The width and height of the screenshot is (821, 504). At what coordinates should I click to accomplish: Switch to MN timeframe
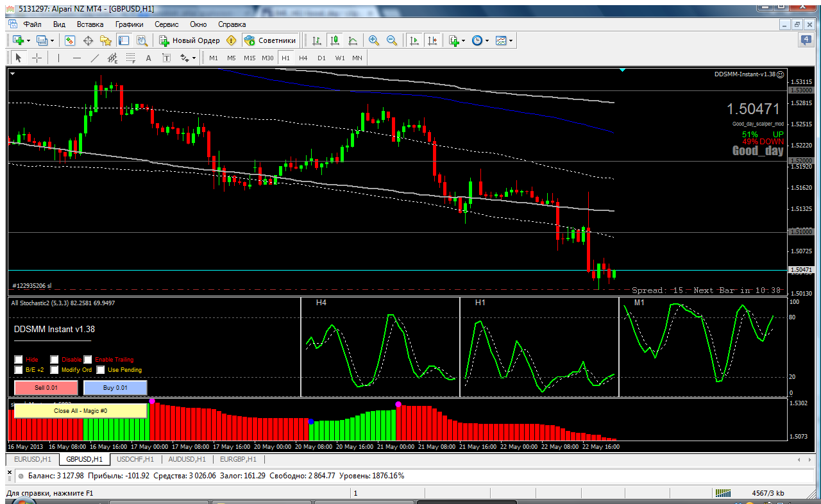point(357,58)
